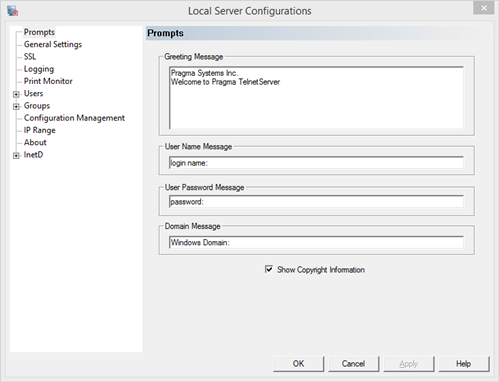The height and width of the screenshot is (382, 499).
Task: Select Prompts in the tree
Action: (39, 32)
